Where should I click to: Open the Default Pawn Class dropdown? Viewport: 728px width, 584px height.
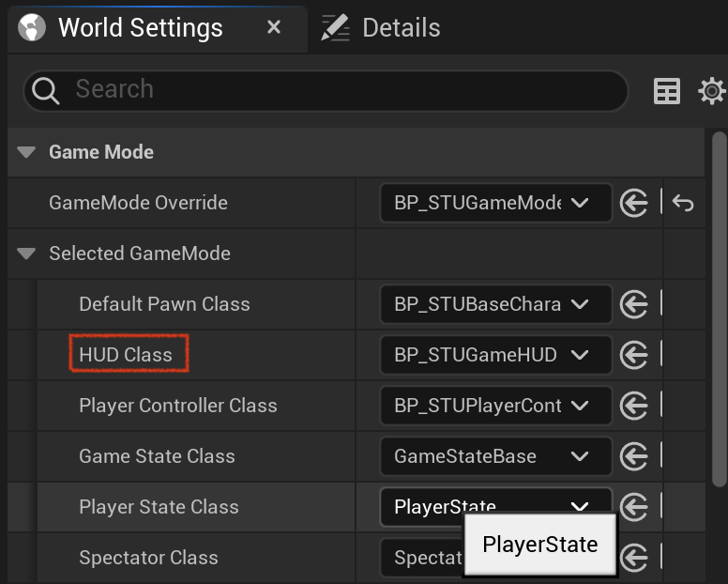(x=496, y=304)
